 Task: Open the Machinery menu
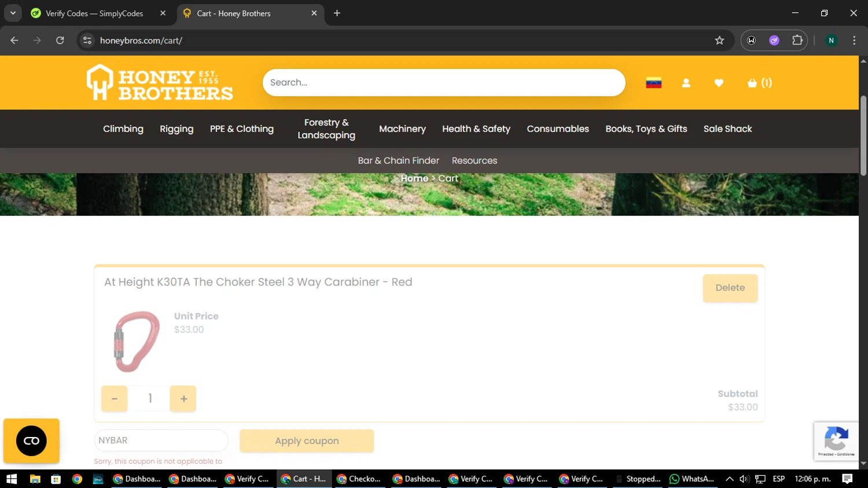click(402, 129)
